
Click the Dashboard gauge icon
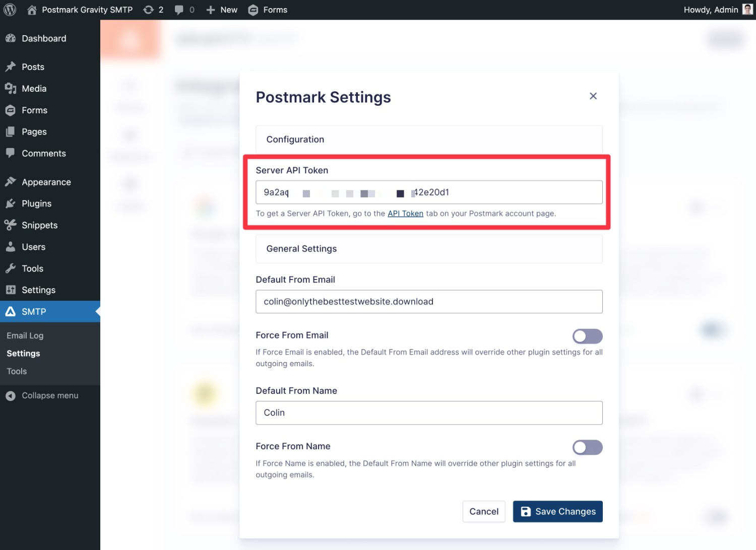pos(11,38)
